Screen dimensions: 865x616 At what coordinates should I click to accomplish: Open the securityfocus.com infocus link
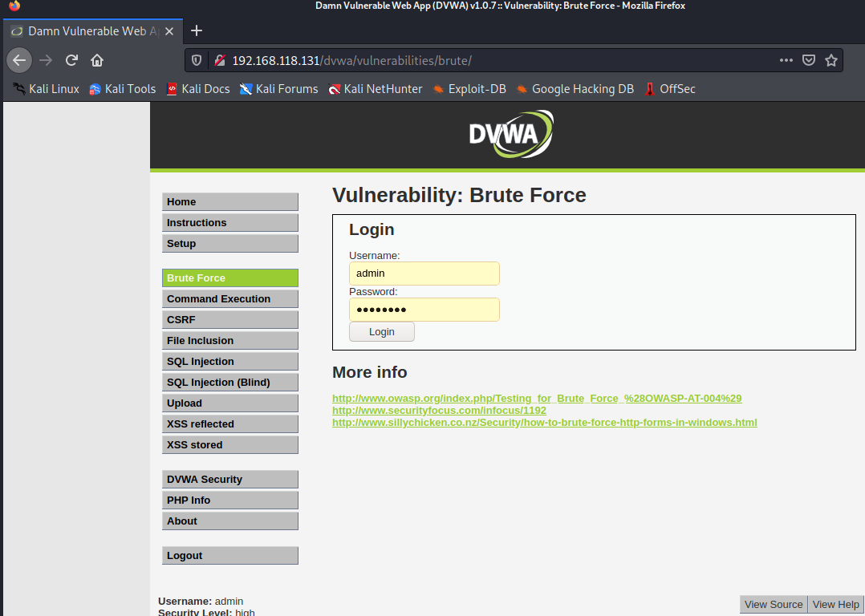pyautogui.click(x=439, y=411)
